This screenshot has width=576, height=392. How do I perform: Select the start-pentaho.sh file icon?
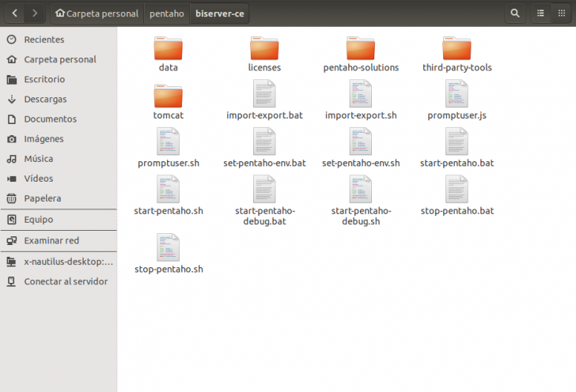(x=169, y=190)
